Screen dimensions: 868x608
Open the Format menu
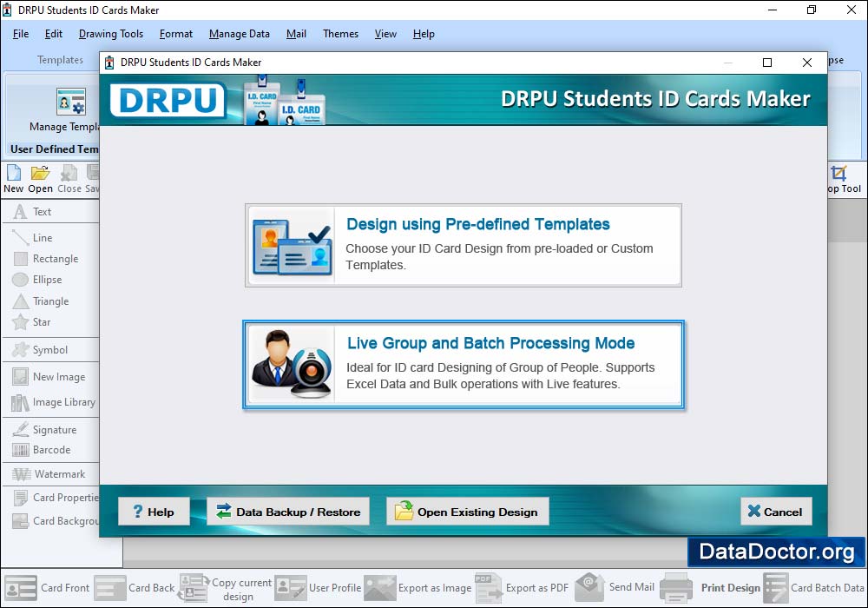176,34
